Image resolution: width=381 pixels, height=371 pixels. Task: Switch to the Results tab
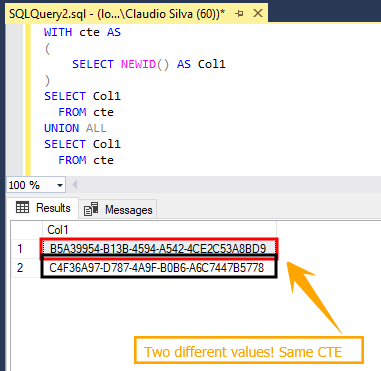pyautogui.click(x=43, y=208)
